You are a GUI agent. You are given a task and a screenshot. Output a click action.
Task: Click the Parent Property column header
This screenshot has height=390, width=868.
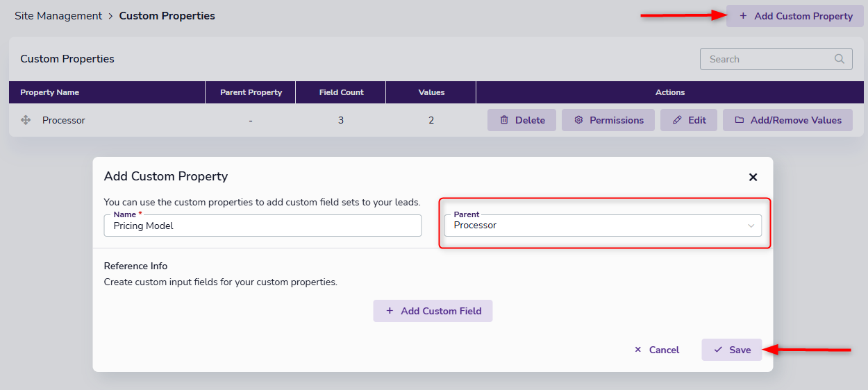(251, 92)
